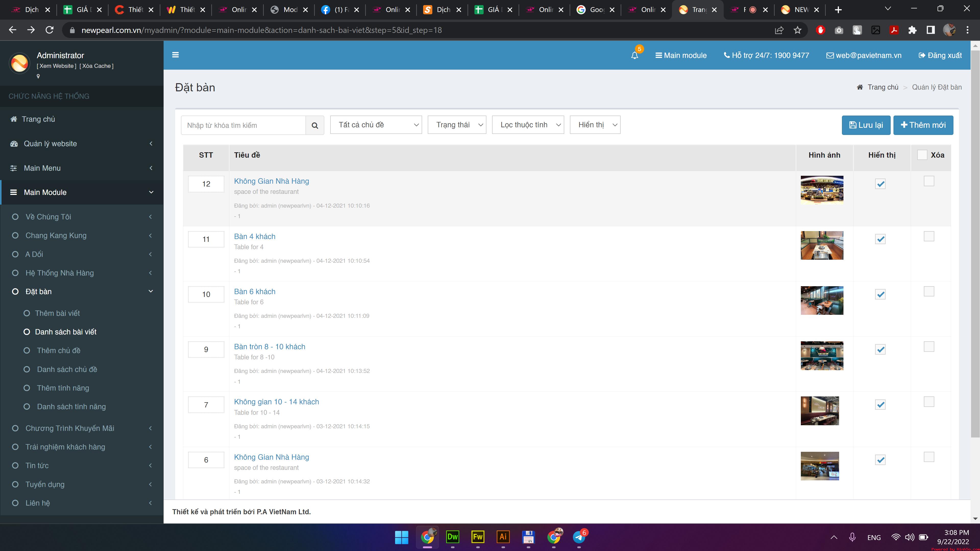Open the Adobe Acrobat extension icon
Screen dimensions: 980x551
894,30
